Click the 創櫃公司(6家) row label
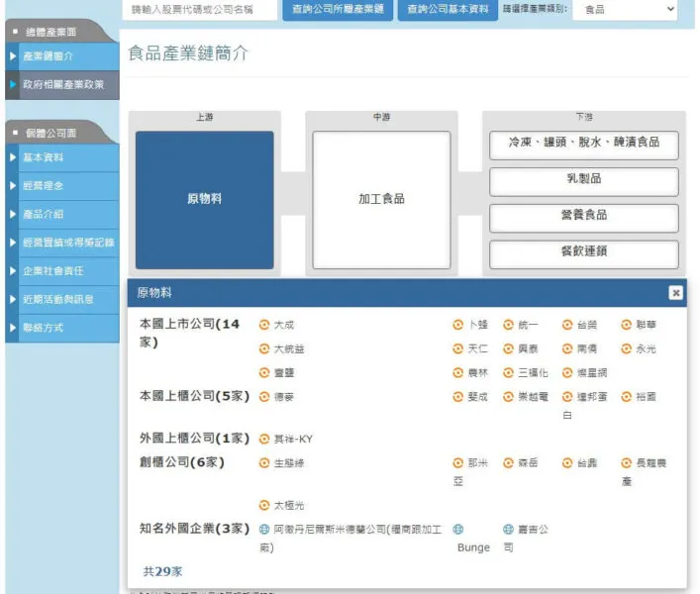The width and height of the screenshot is (700, 594). tap(182, 462)
